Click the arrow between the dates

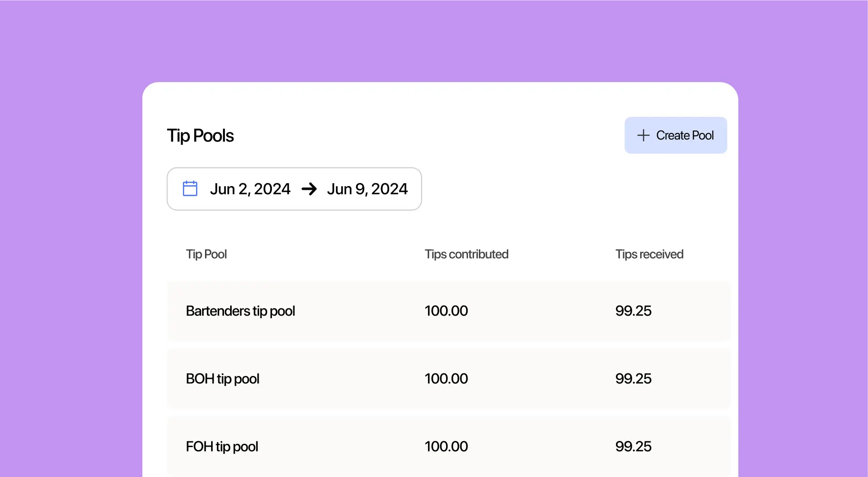coord(309,189)
